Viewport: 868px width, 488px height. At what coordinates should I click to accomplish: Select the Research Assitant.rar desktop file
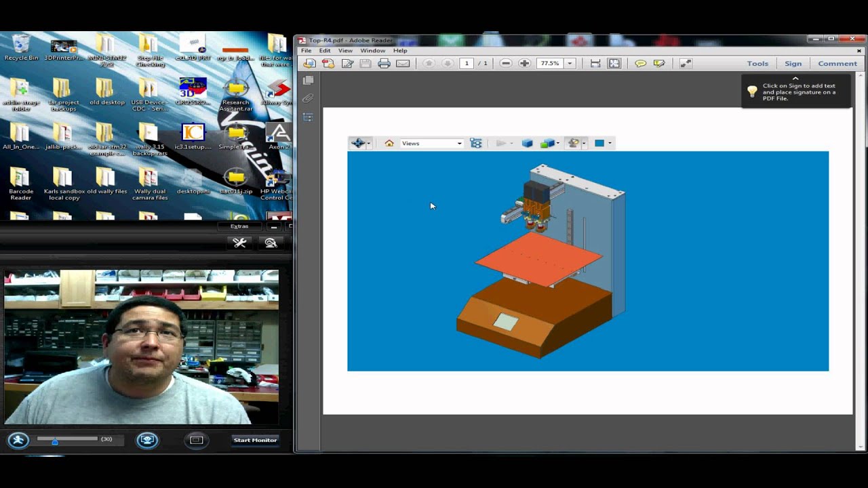click(235, 96)
